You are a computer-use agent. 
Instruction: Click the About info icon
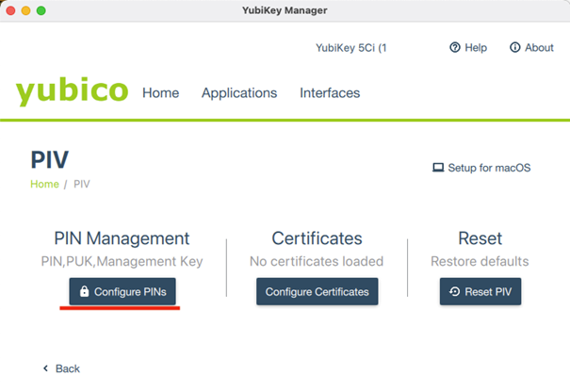point(515,48)
